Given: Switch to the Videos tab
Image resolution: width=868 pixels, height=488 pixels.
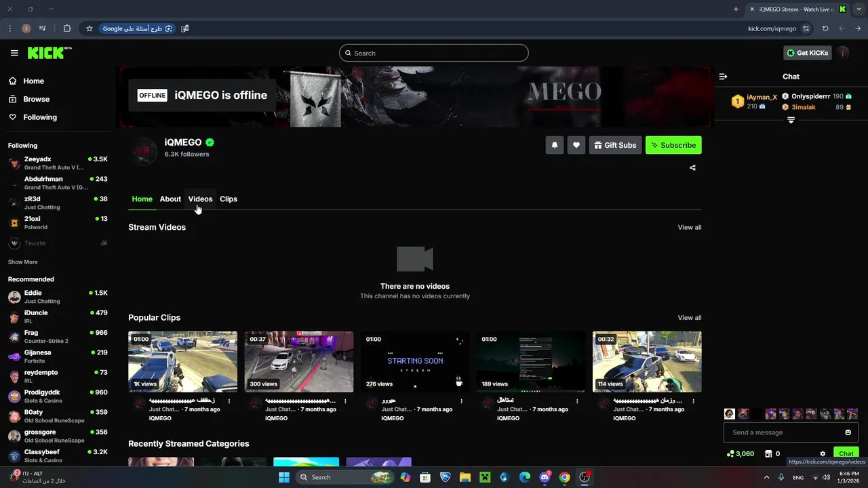Looking at the screenshot, I should click(x=200, y=199).
